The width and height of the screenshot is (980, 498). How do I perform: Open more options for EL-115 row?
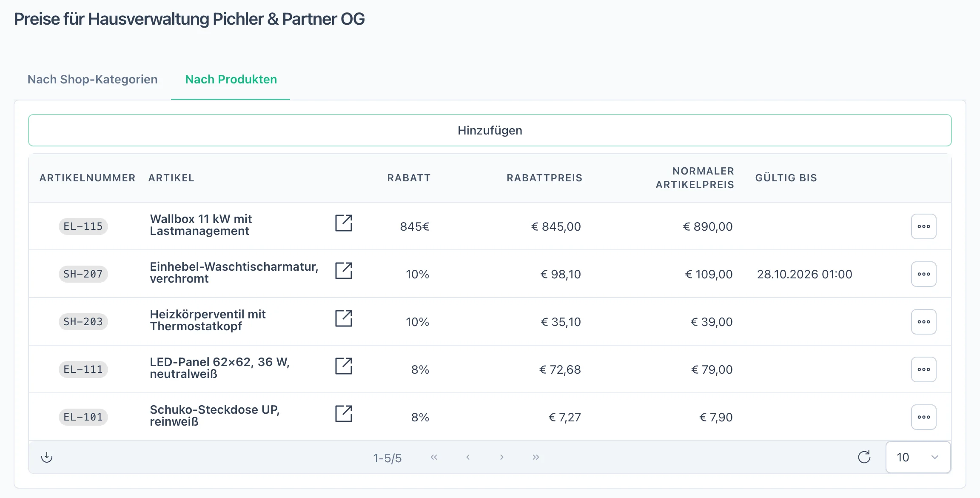pos(923,226)
